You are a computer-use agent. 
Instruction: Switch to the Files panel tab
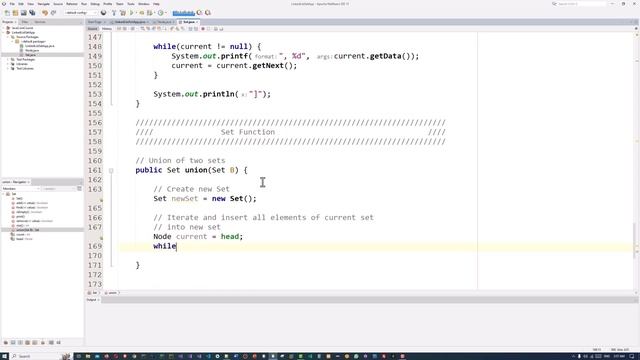[x=25, y=22]
